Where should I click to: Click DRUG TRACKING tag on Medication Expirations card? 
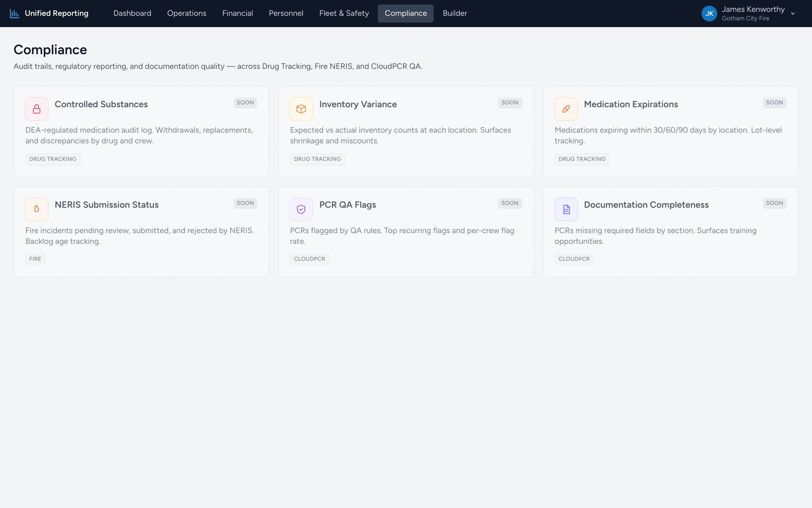point(582,159)
